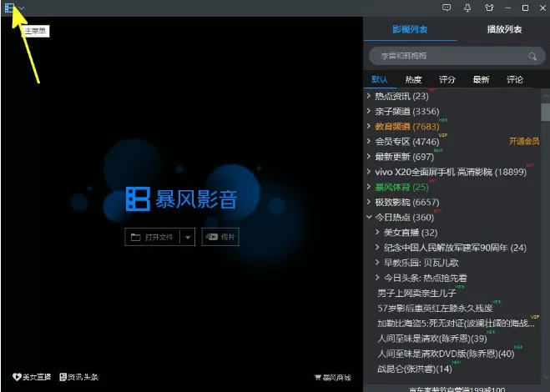550x392 pixels.
Task: Select 男子上网卖亲生儿子 item
Action: (416, 293)
